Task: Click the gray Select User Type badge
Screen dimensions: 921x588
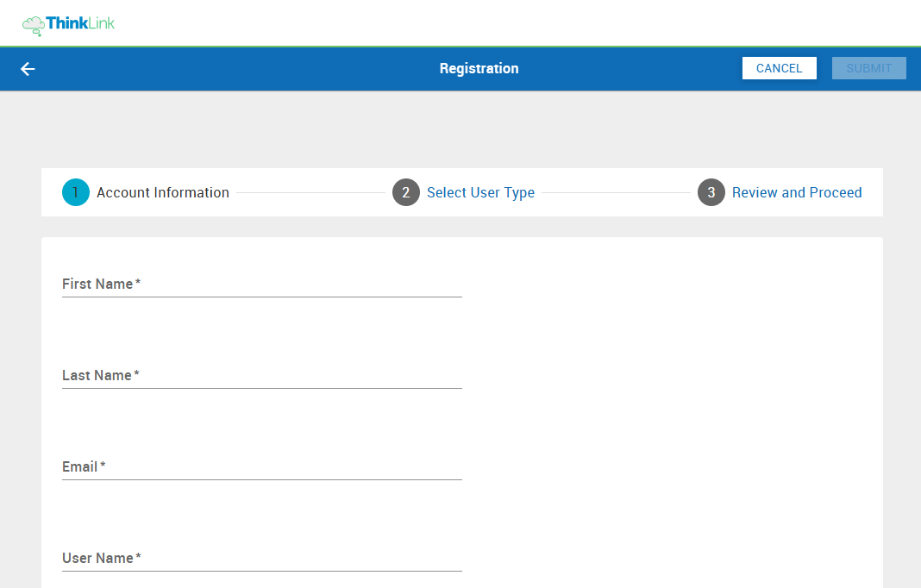Action: [x=405, y=192]
